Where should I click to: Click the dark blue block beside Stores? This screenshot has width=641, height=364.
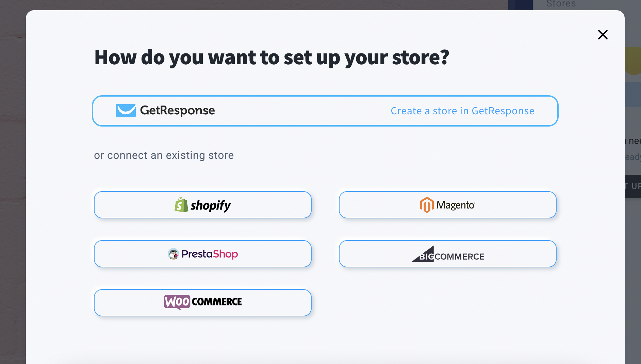[x=521, y=5]
